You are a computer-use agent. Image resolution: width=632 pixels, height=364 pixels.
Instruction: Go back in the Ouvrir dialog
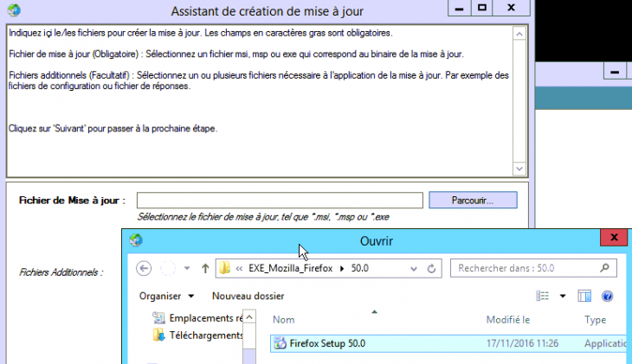click(x=144, y=268)
